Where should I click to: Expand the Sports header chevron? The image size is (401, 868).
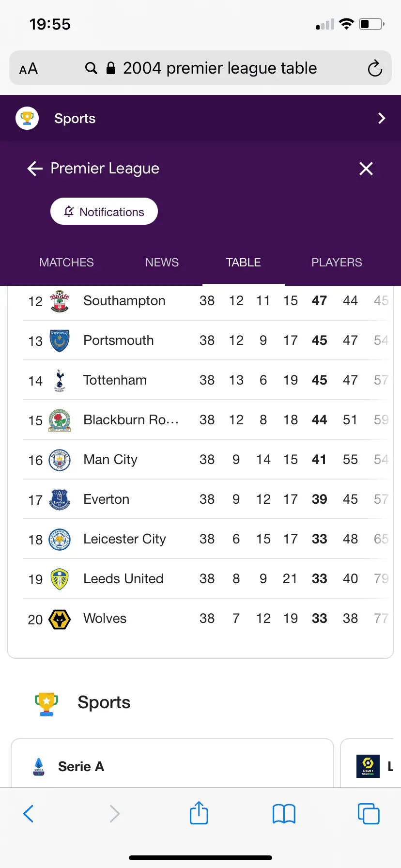[382, 119]
